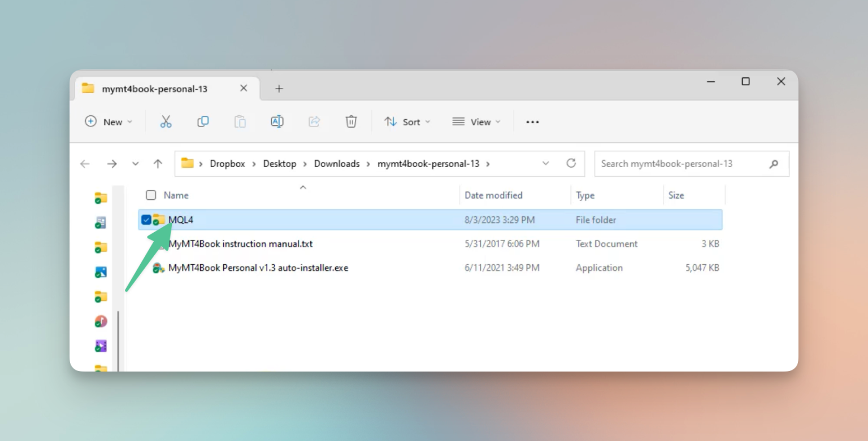The width and height of the screenshot is (868, 441).
Task: Add a new tab with plus button
Action: [279, 89]
